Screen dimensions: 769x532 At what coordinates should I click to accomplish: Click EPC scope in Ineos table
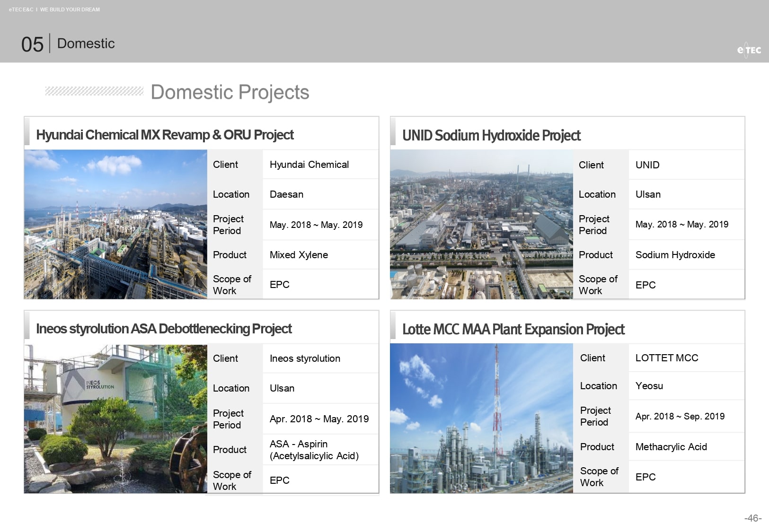click(x=280, y=480)
